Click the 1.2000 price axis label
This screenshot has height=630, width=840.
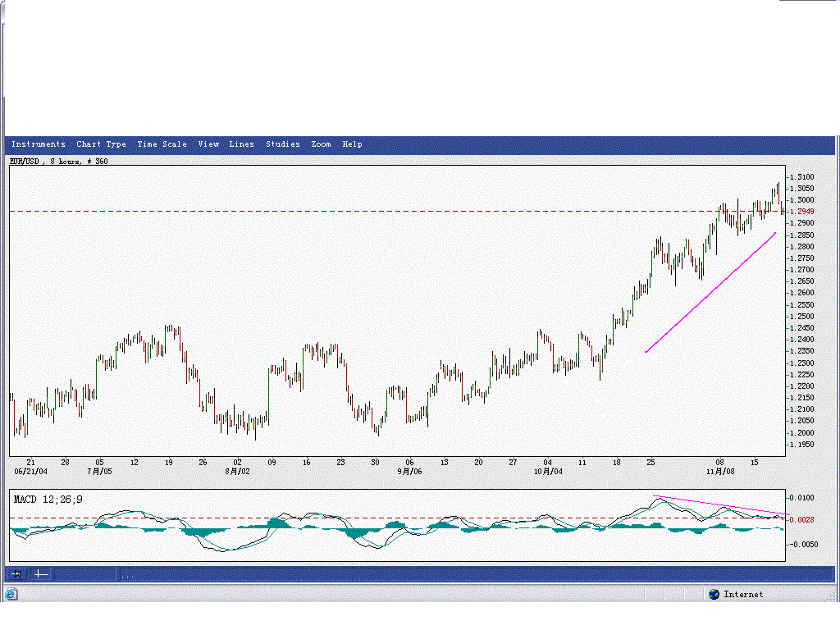coord(802,433)
